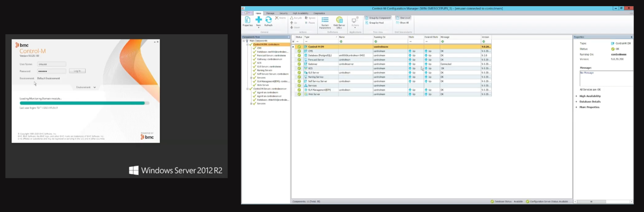Screen dimensions: 644x212
Task: Expand High Availability in Properties panel
Action: (x=577, y=96)
